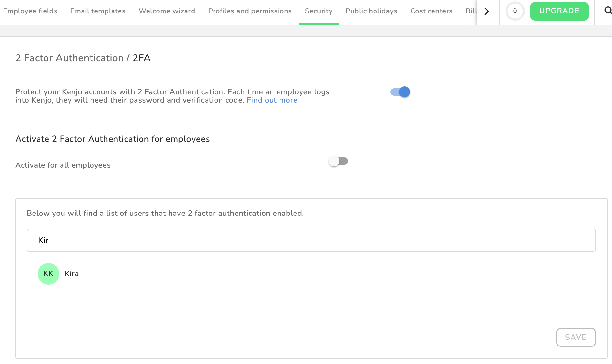
Task: Click the user search input field
Action: point(311,240)
